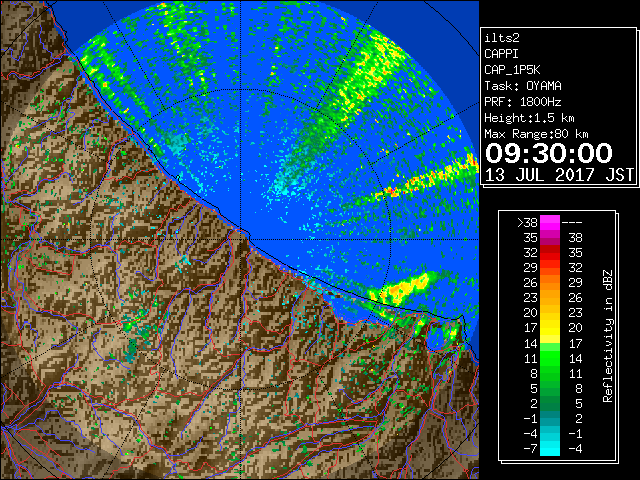
Task: Click the '13 JUL 2017 JST' date
Action: pyautogui.click(x=559, y=175)
